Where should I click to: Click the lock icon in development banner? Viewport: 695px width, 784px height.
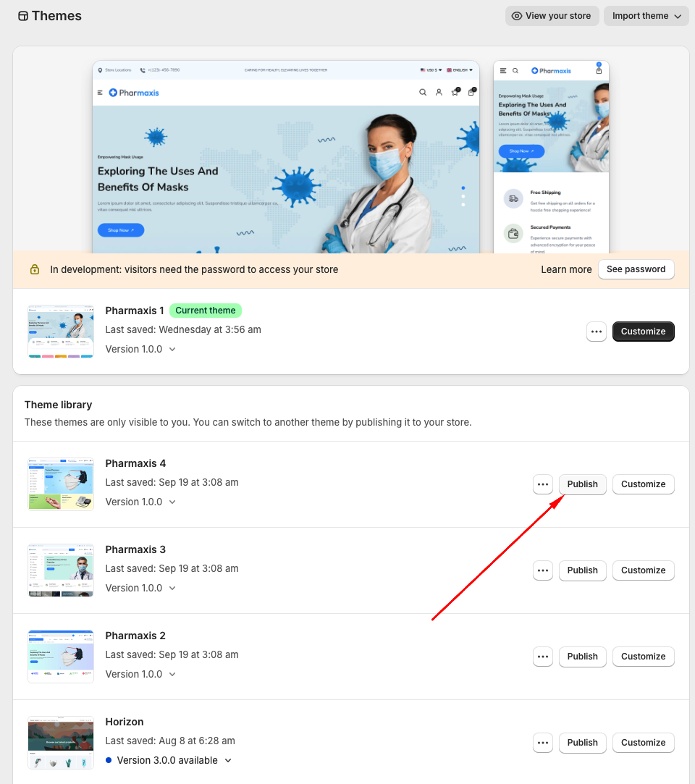click(x=35, y=269)
